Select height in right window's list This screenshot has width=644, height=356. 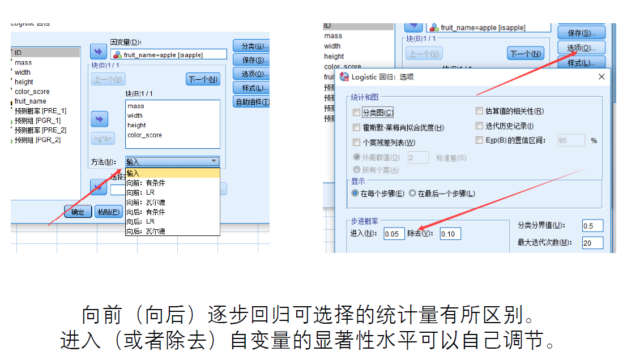(334, 56)
